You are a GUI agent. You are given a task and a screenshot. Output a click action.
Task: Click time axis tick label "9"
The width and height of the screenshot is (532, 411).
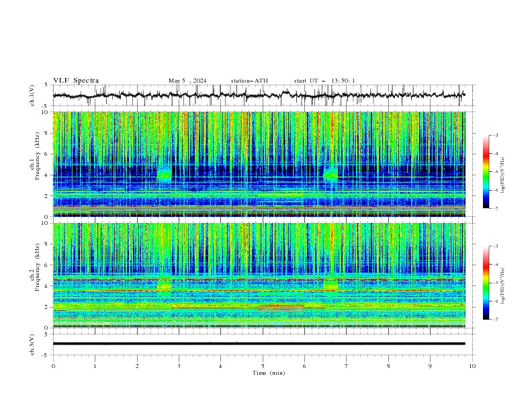[x=430, y=366]
